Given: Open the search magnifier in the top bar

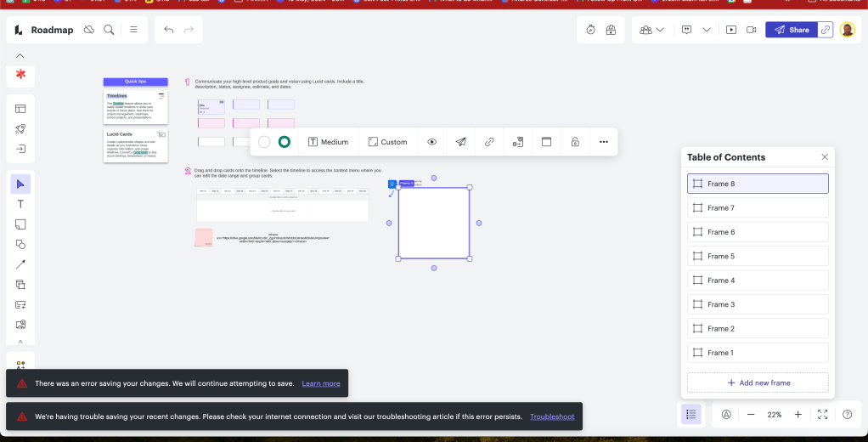Looking at the screenshot, I should point(109,30).
